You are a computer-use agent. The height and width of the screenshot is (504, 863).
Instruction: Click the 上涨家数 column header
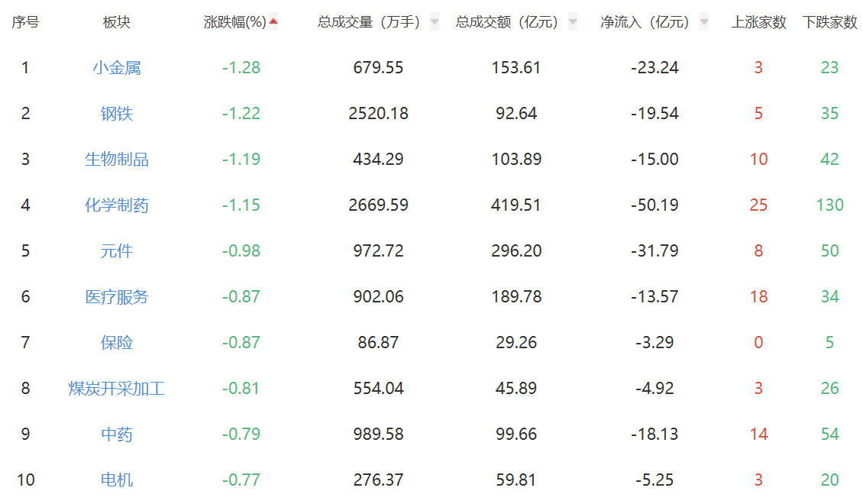coord(758,22)
